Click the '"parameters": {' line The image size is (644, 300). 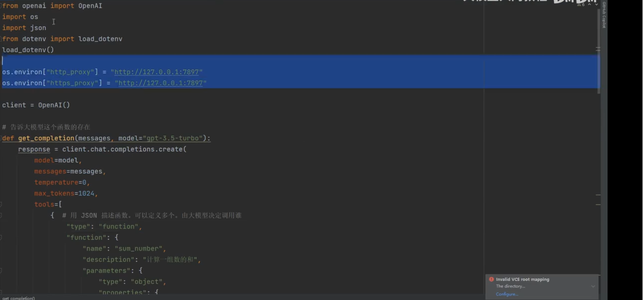(112, 271)
